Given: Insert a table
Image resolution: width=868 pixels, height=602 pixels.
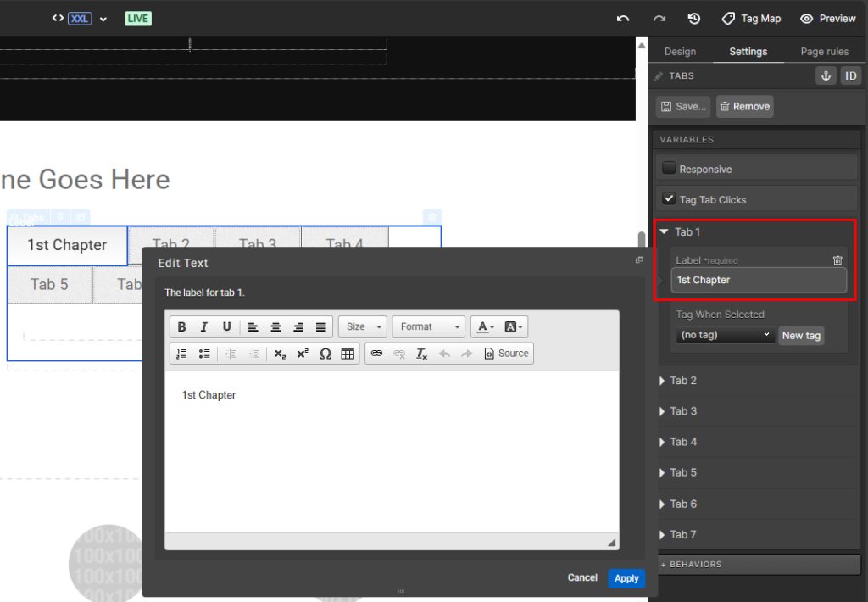Looking at the screenshot, I should 348,354.
